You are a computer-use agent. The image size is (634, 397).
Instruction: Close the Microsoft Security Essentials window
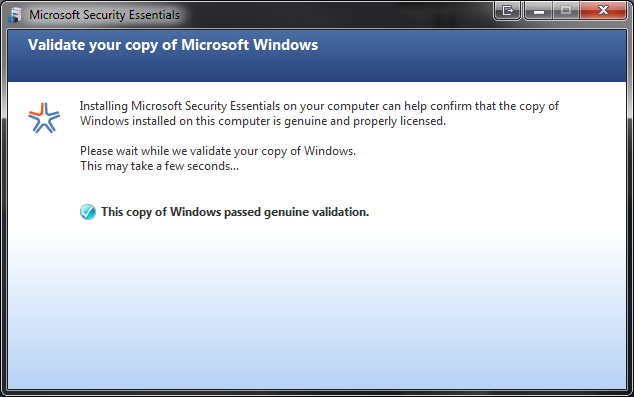pyautogui.click(x=603, y=10)
